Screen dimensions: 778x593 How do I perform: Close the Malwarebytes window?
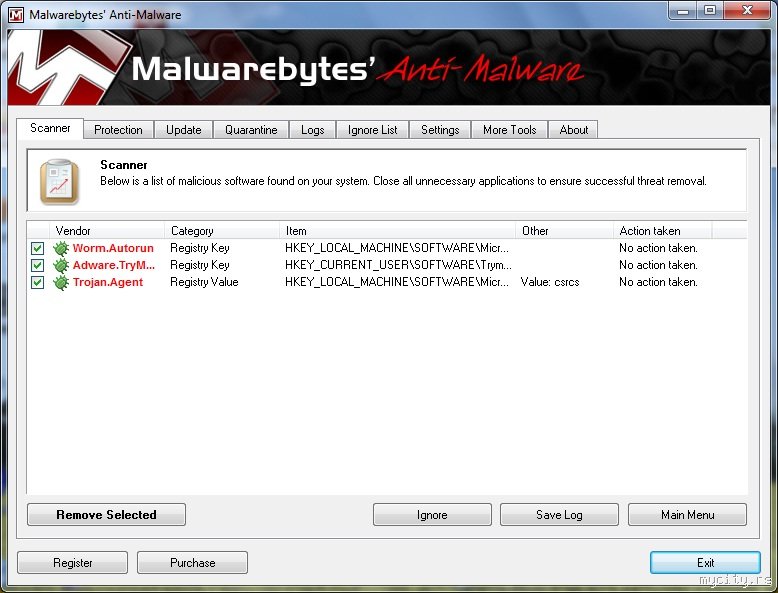click(747, 10)
